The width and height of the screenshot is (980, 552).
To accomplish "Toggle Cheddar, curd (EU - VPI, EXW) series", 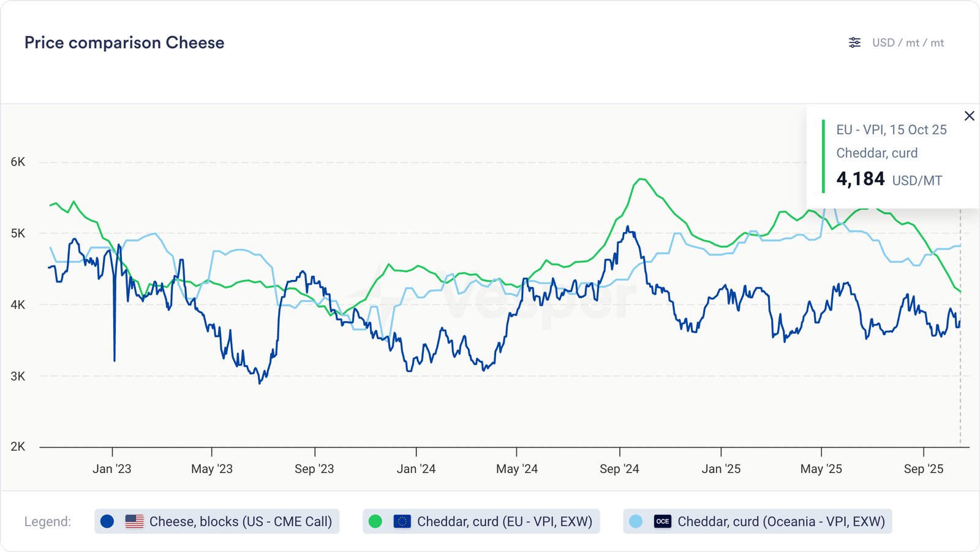I will (x=504, y=521).
